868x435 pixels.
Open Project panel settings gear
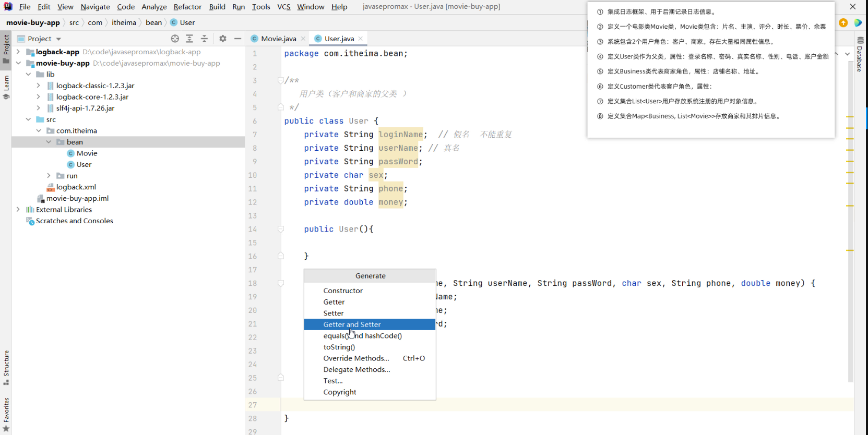(223, 39)
